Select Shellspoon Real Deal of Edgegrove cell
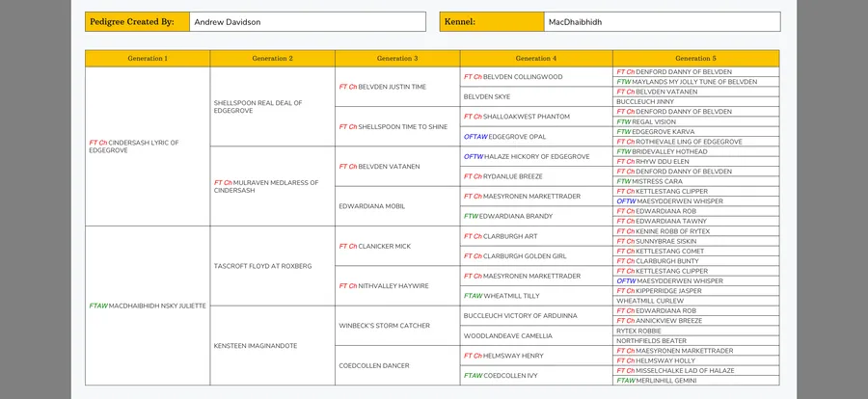The height and width of the screenshot is (399, 868). (x=258, y=107)
